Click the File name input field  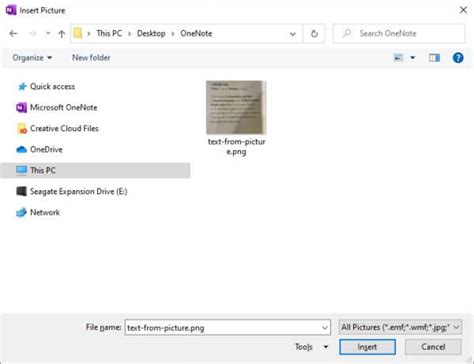tap(228, 328)
